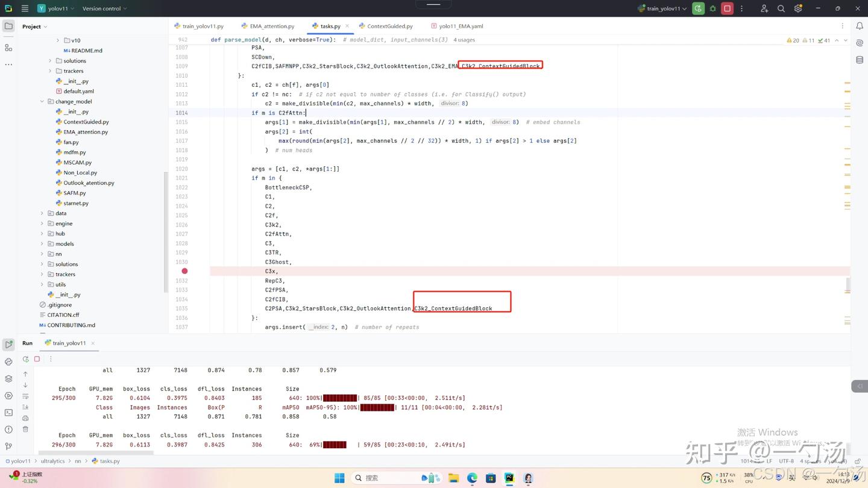Expand the data folder in project tree

tap(42, 213)
